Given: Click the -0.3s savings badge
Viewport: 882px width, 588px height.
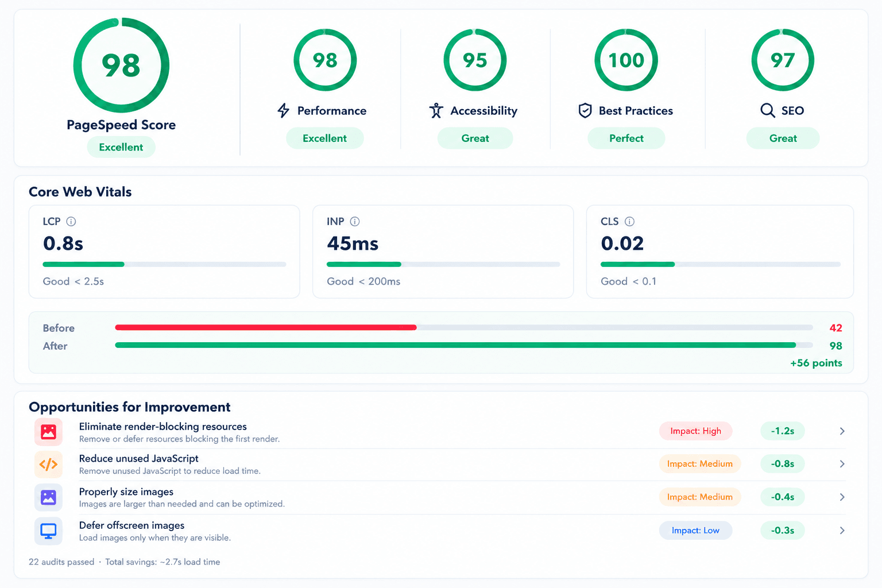Looking at the screenshot, I should point(783,531).
